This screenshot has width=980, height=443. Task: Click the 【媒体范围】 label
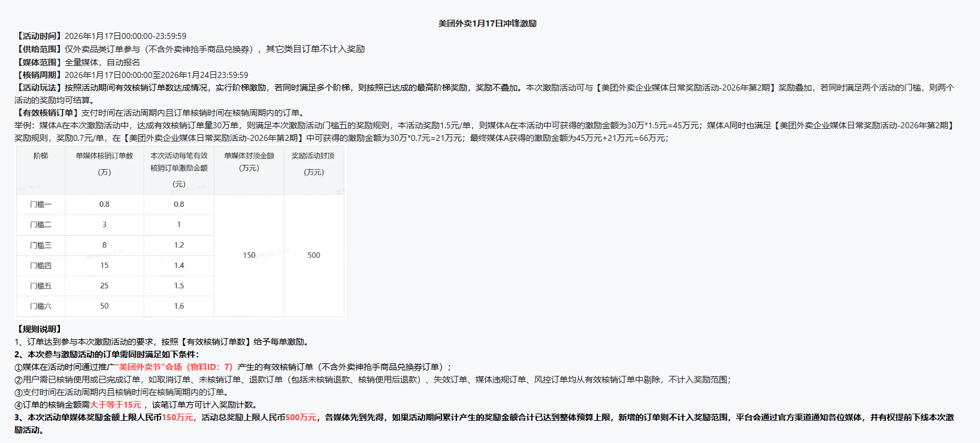(39, 62)
